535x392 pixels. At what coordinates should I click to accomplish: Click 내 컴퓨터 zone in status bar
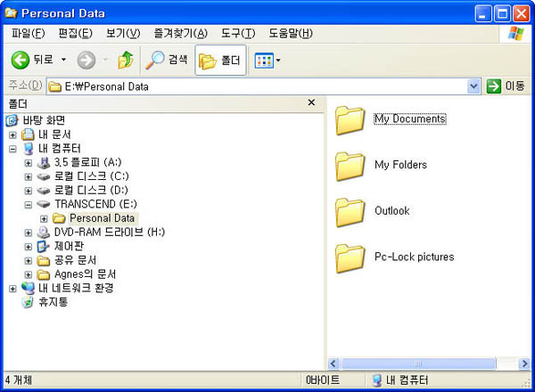tap(399, 380)
